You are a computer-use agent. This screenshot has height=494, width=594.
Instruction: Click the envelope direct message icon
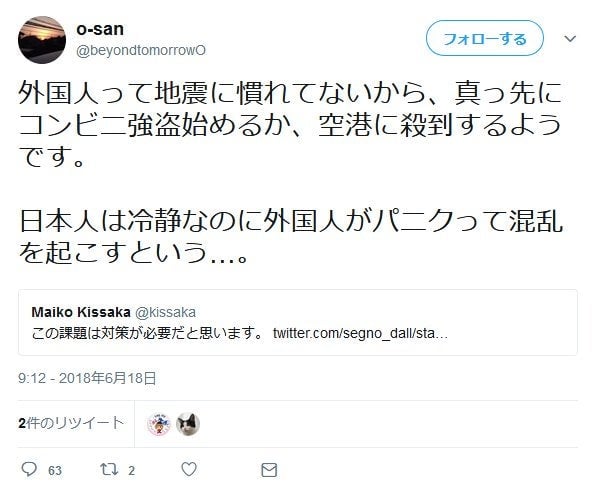(269, 470)
